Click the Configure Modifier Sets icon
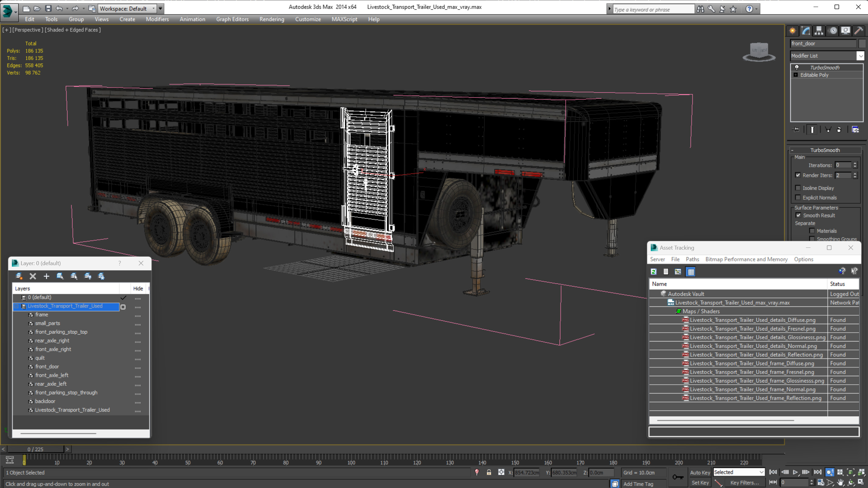 pos(855,130)
